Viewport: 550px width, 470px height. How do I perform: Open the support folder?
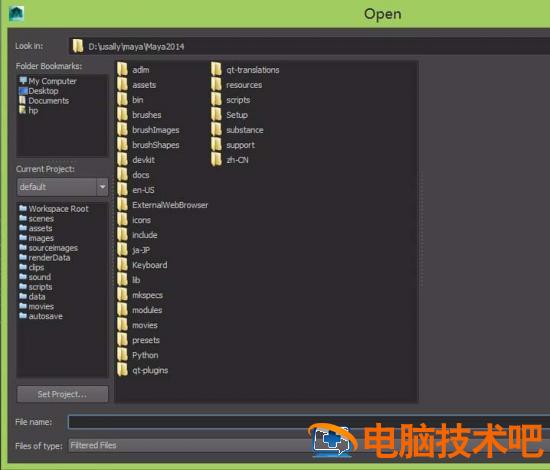tap(233, 145)
